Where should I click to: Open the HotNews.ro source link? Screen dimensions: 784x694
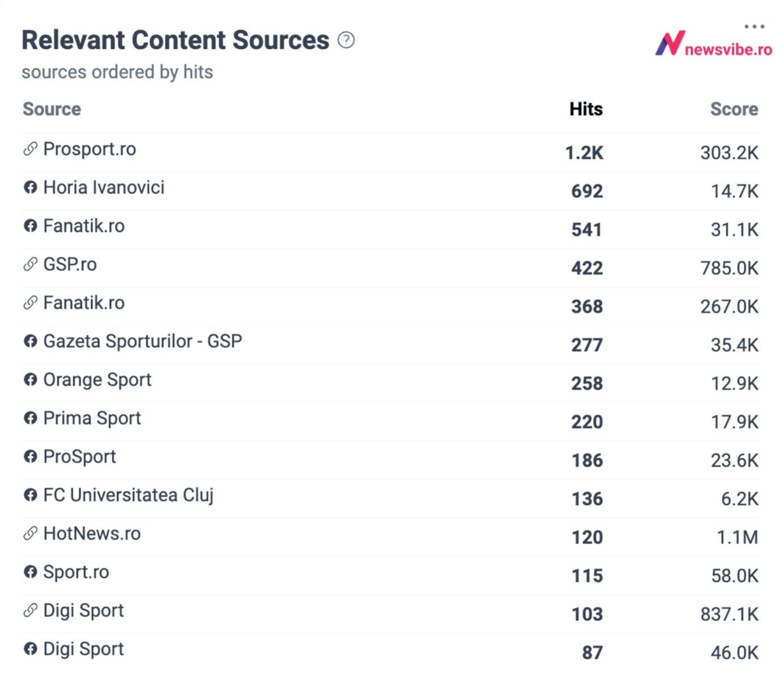pyautogui.click(x=92, y=534)
